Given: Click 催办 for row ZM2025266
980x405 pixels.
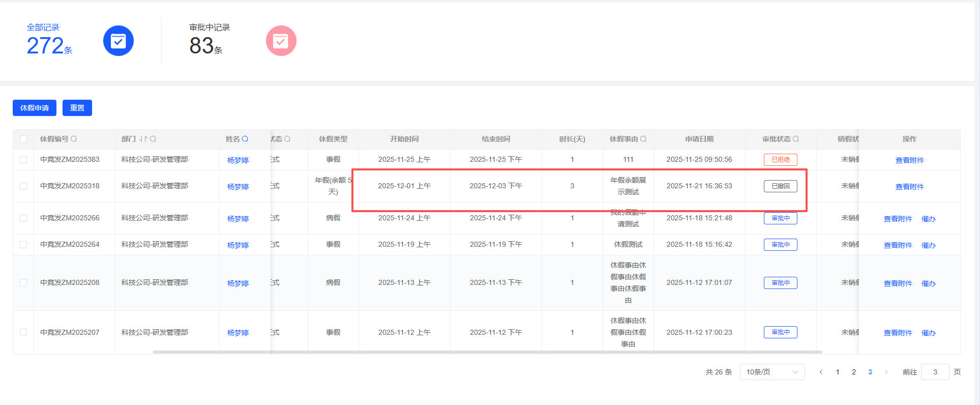Looking at the screenshot, I should (x=928, y=219).
